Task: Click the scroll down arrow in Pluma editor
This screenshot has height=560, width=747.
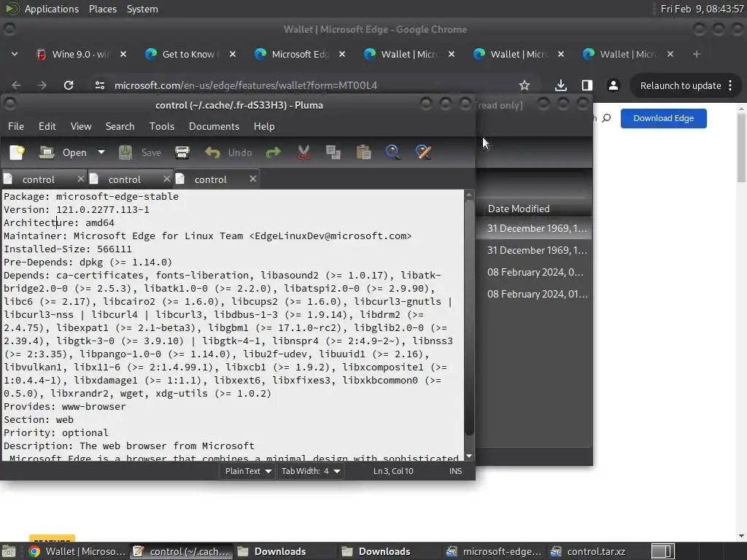Action: click(x=469, y=456)
